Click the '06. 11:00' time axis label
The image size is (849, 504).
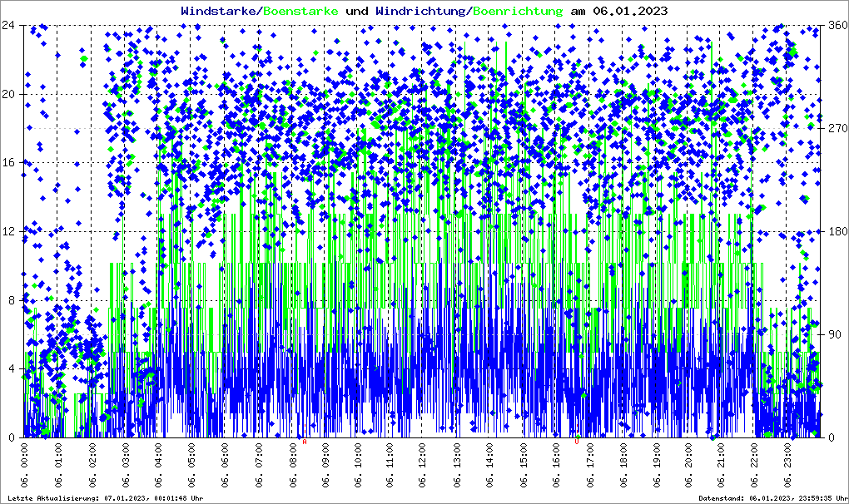pyautogui.click(x=391, y=465)
